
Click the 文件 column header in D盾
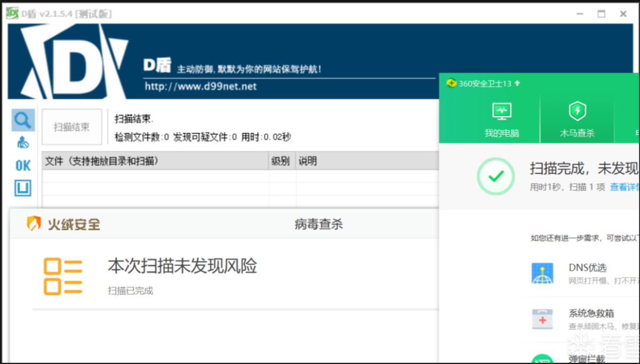pyautogui.click(x=155, y=160)
